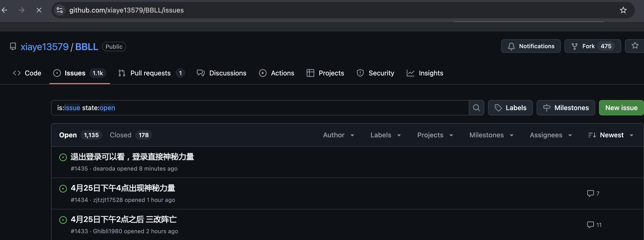Screen dimensions: 644x240
Task: Go back with the browser back arrow
Action: [5, 10]
